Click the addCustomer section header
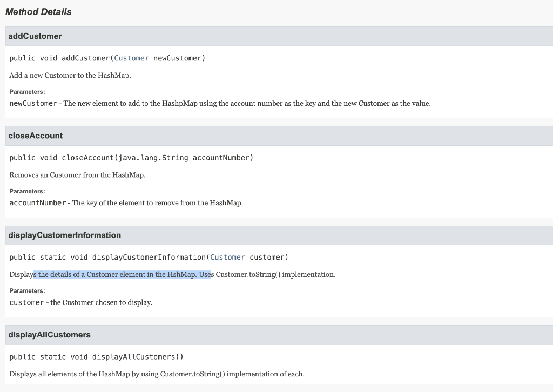 35,36
